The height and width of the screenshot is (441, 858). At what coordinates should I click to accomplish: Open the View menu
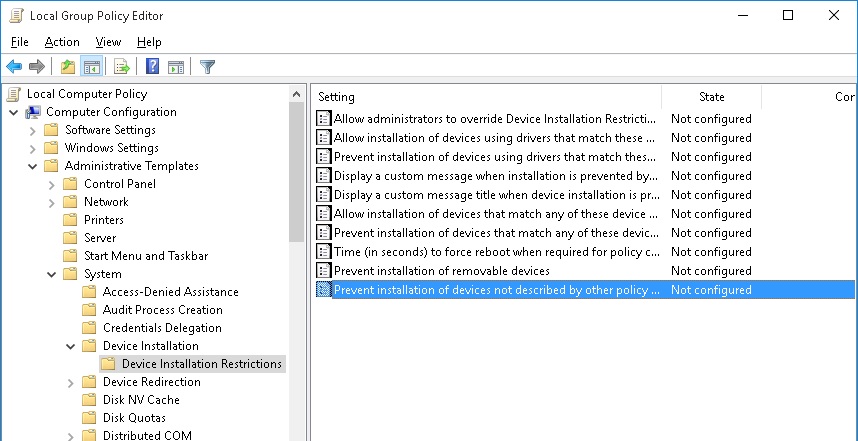tap(108, 42)
